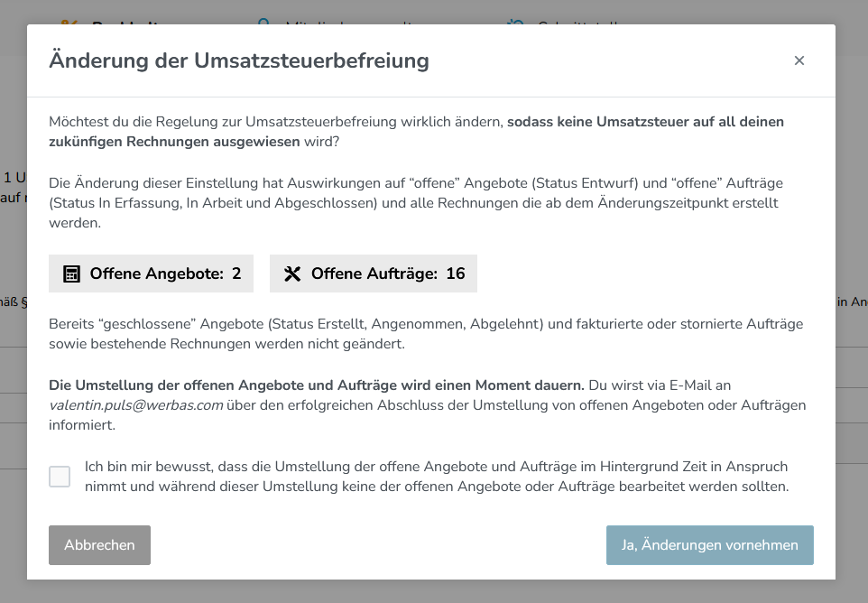Click the paragraph starting Bereits "geschlossene" Angebote
This screenshot has height=603, width=868.
click(426, 334)
